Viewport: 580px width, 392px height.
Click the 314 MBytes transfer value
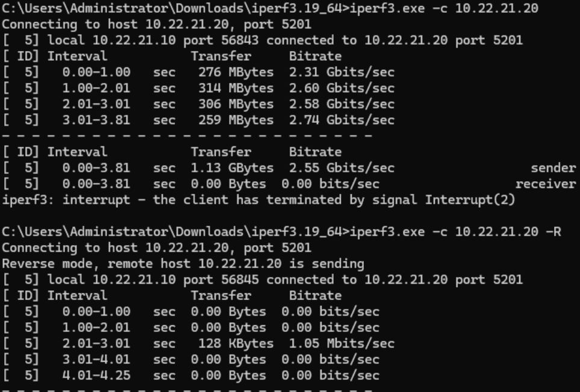235,88
